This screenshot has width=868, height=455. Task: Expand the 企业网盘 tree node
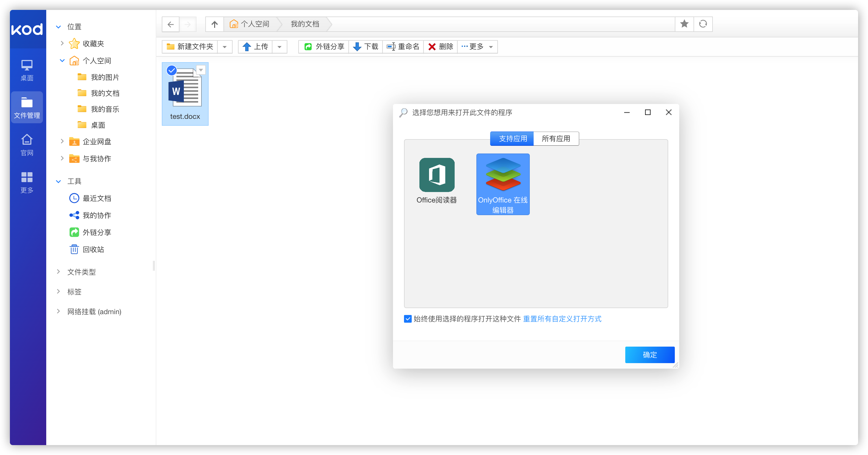[62, 141]
